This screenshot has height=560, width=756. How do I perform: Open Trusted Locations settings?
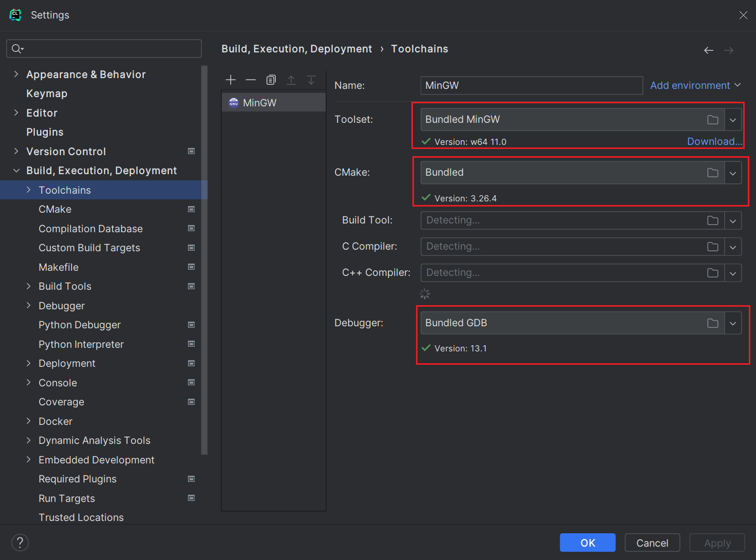[81, 517]
